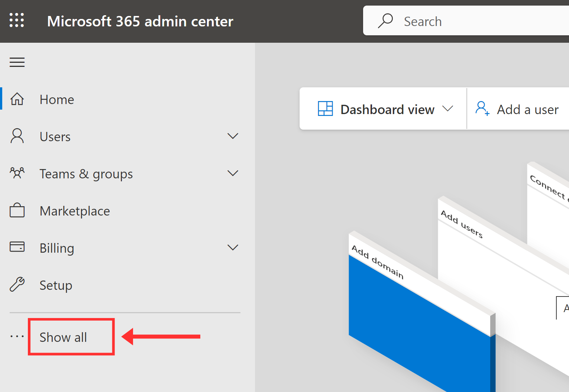Click the Marketplace shopping bag icon
569x392 pixels.
pos(17,210)
